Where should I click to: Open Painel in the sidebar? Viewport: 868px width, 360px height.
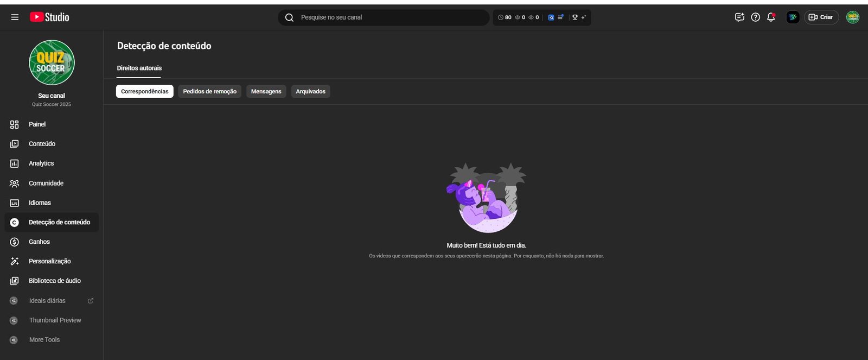coord(52,124)
